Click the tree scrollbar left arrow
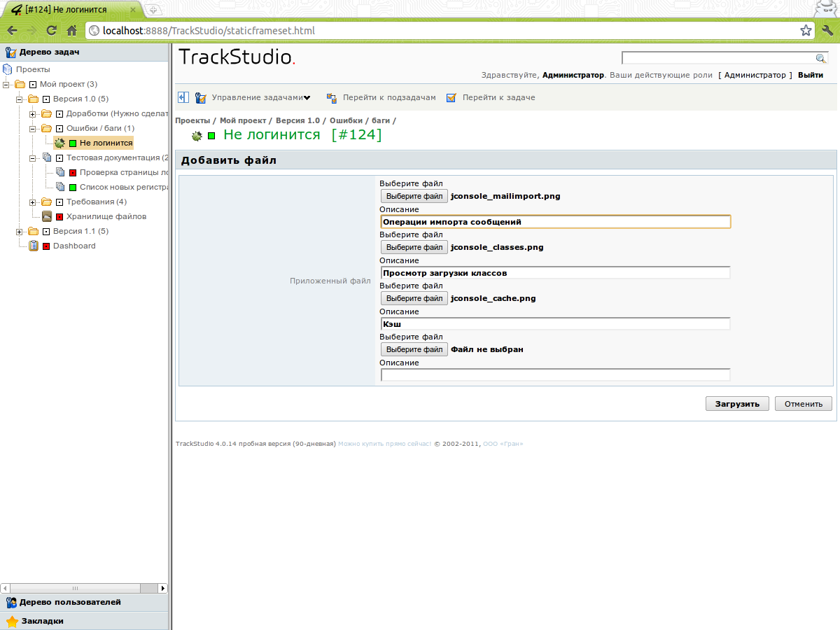 (5, 588)
